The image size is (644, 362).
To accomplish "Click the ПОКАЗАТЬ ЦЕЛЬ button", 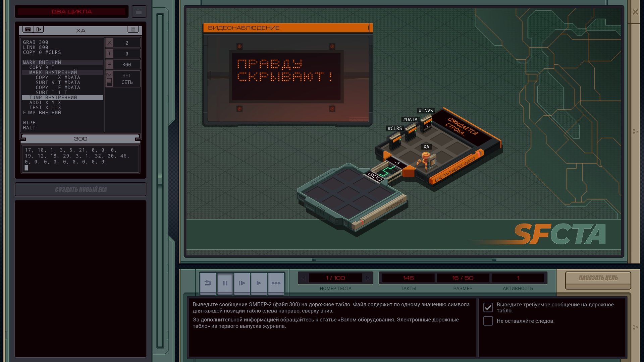I will click(x=598, y=278).
